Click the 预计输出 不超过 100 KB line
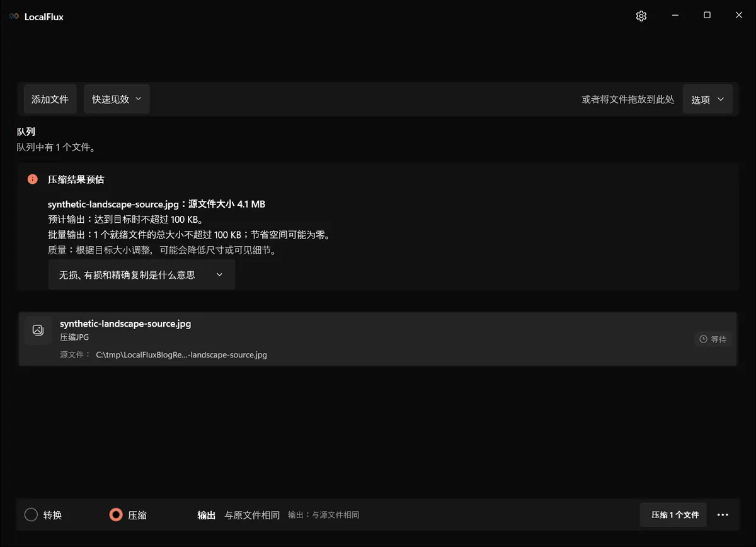This screenshot has width=756, height=547. pyautogui.click(x=125, y=220)
